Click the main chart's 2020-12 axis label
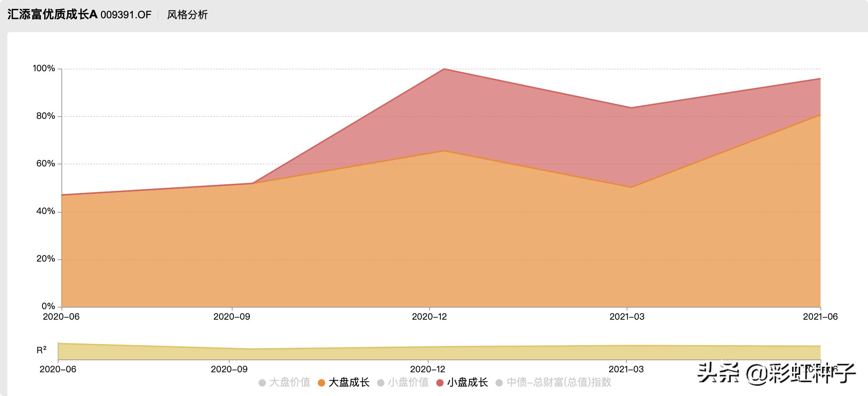This screenshot has height=396, width=868. (x=429, y=317)
